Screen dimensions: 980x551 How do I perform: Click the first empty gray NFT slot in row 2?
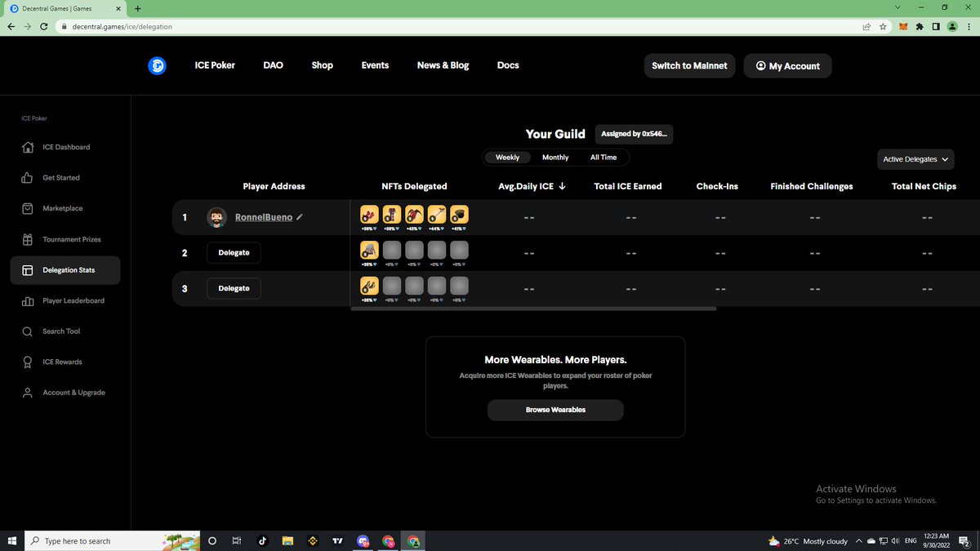(392, 251)
